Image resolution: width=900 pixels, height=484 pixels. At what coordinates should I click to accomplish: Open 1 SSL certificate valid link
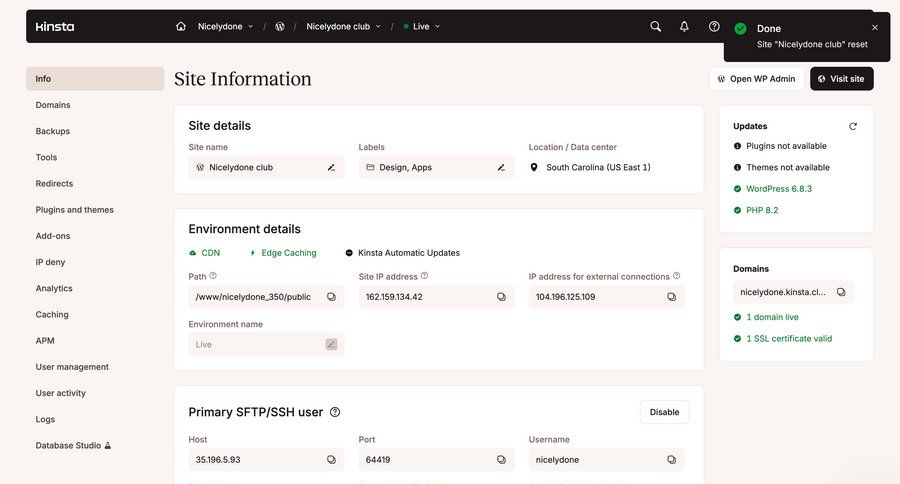[x=789, y=339]
